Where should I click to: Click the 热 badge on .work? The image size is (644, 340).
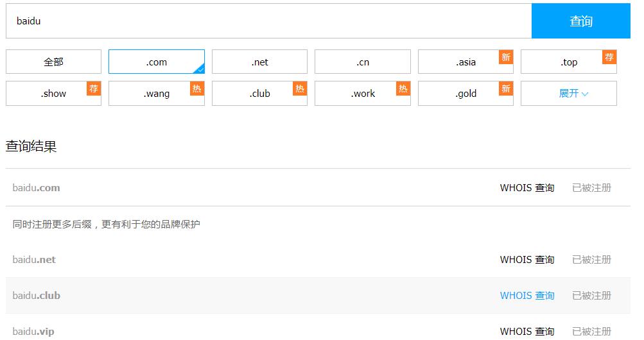[403, 89]
